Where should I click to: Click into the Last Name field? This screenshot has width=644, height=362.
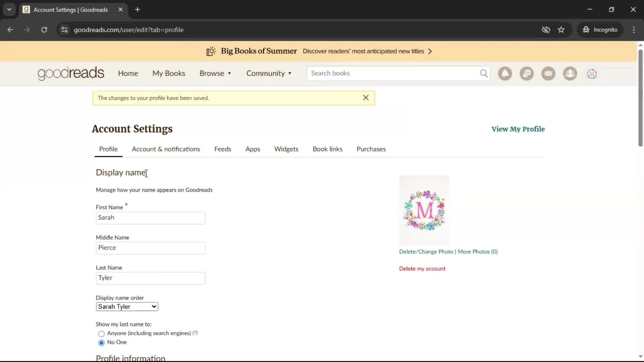click(151, 278)
